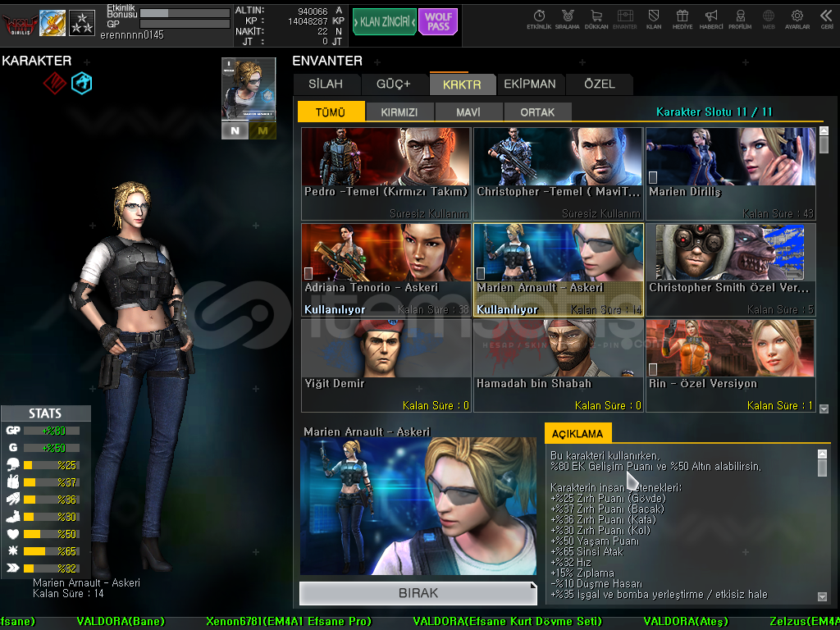This screenshot has height=630, width=840.
Task: Select the blue team emblem icon
Action: [82, 83]
